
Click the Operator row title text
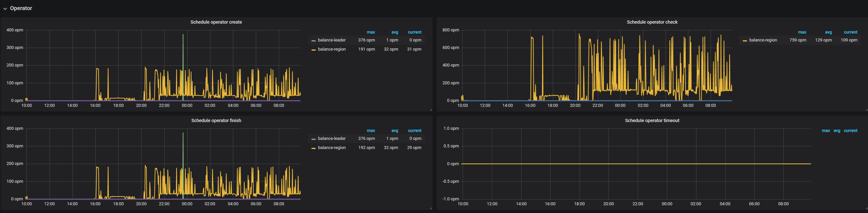click(21, 8)
